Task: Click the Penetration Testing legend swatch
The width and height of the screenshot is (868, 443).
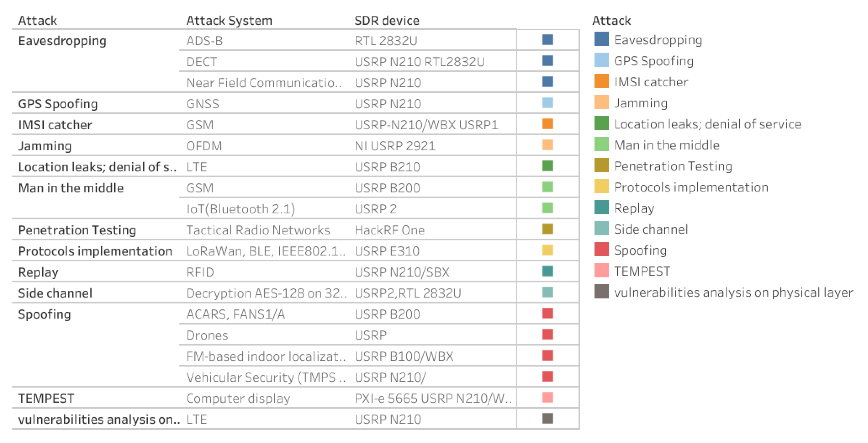Action: pyautogui.click(x=601, y=165)
